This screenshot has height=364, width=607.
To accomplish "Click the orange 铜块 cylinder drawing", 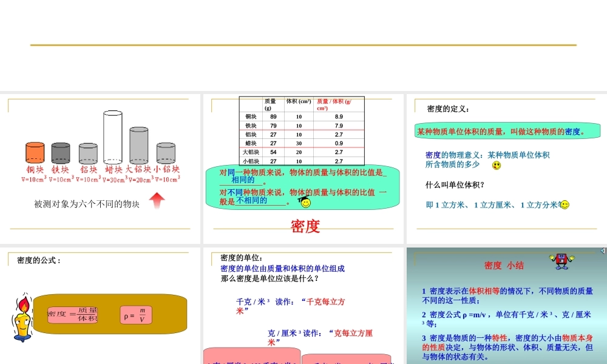I will (x=35, y=153).
